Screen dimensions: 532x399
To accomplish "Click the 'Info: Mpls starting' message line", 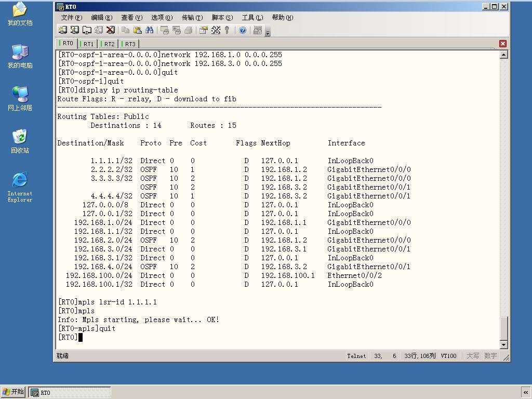I will click(138, 320).
